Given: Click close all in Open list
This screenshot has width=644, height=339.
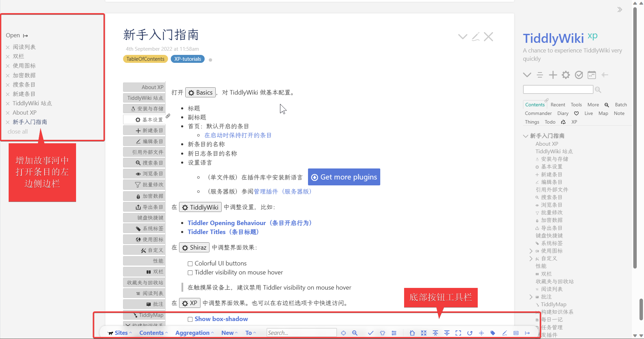Looking at the screenshot, I should click(18, 132).
